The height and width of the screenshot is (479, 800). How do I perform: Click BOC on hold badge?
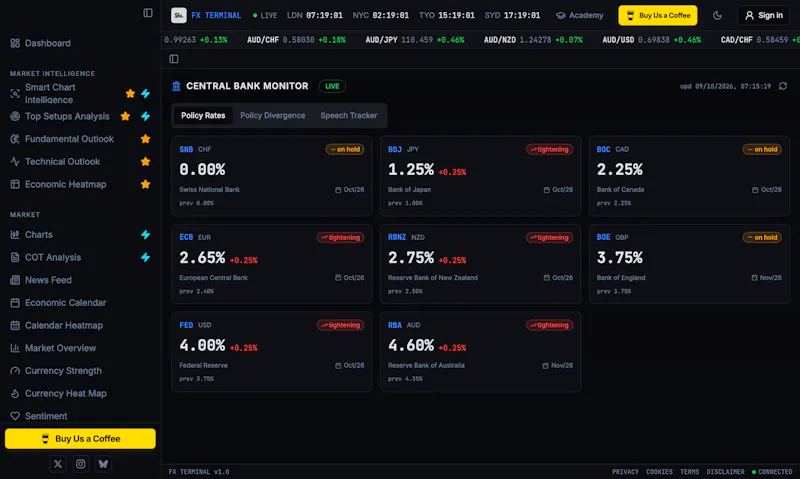(762, 149)
